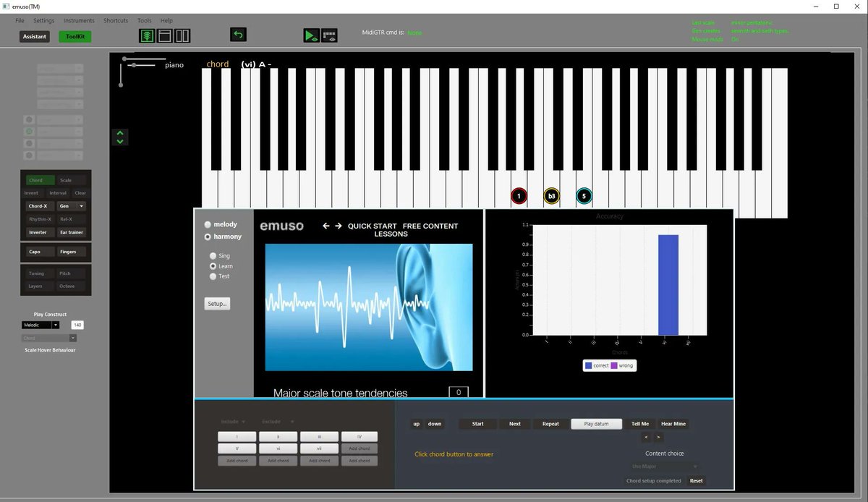Click the emuso app icon in the title bar
Image resolution: width=868 pixels, height=502 pixels.
pos(6,6)
